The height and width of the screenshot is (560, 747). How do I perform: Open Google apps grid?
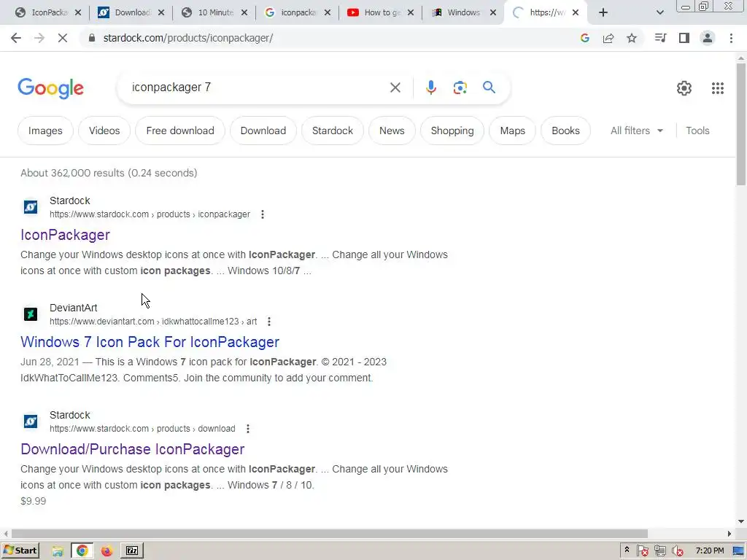pyautogui.click(x=718, y=88)
